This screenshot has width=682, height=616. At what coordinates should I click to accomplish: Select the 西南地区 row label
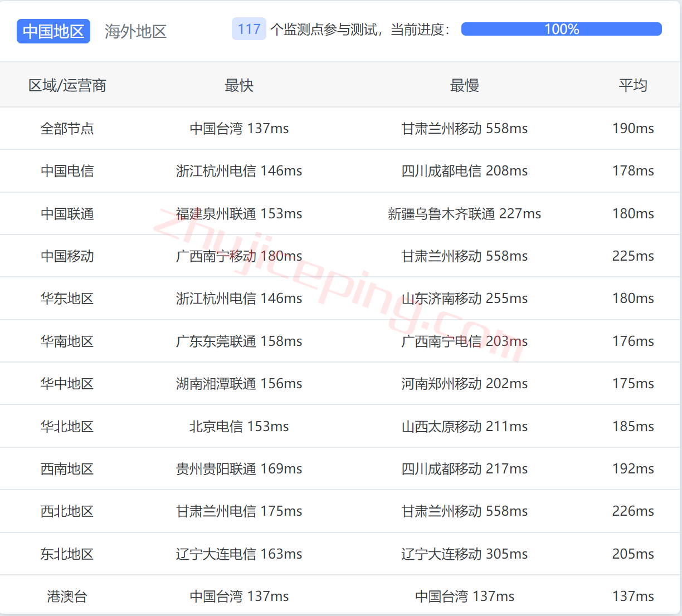pos(67,469)
